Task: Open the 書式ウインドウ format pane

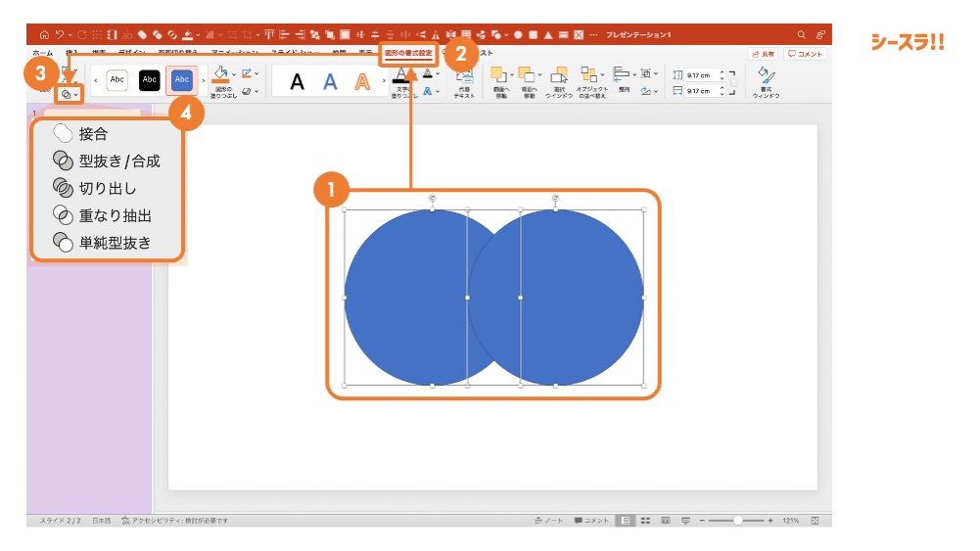Action: 766,77
